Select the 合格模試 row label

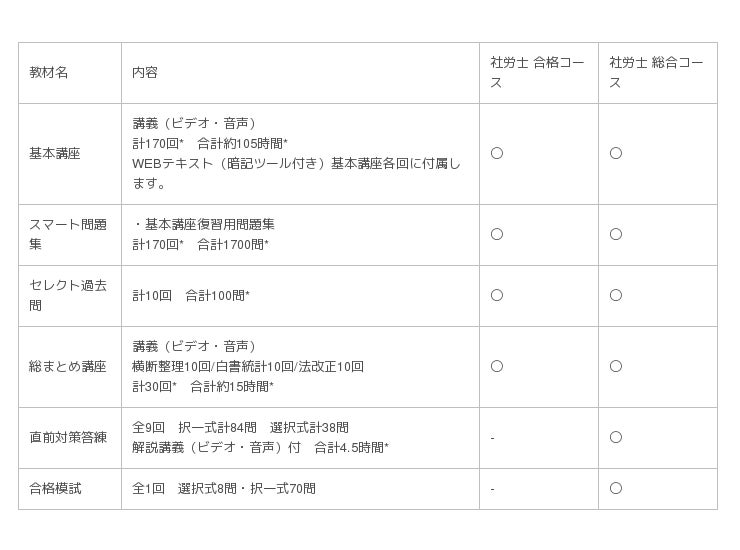click(55, 488)
